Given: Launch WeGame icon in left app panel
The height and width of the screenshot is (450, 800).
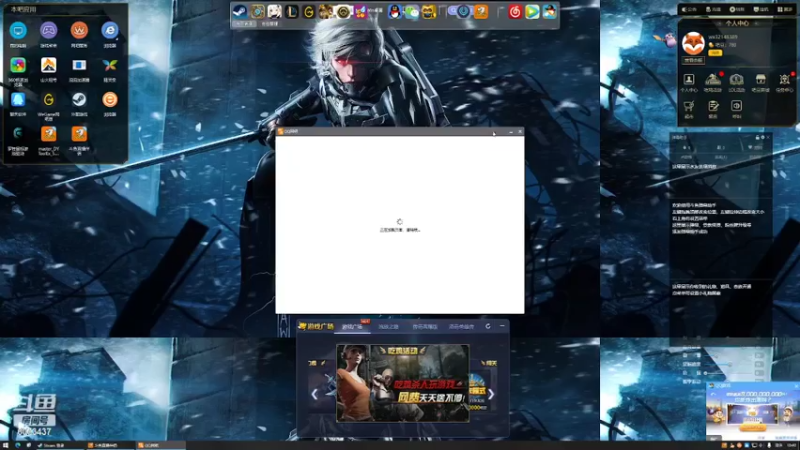Looking at the screenshot, I should click(x=48, y=99).
